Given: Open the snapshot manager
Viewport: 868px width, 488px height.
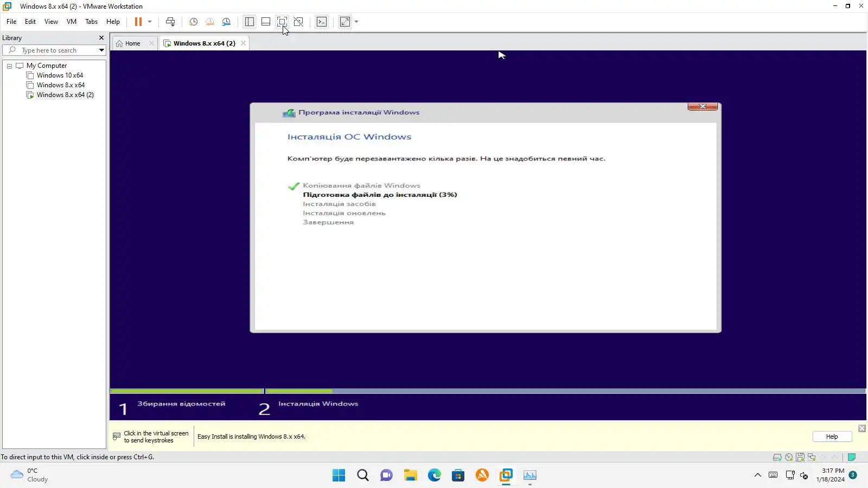Looking at the screenshot, I should click(x=226, y=22).
